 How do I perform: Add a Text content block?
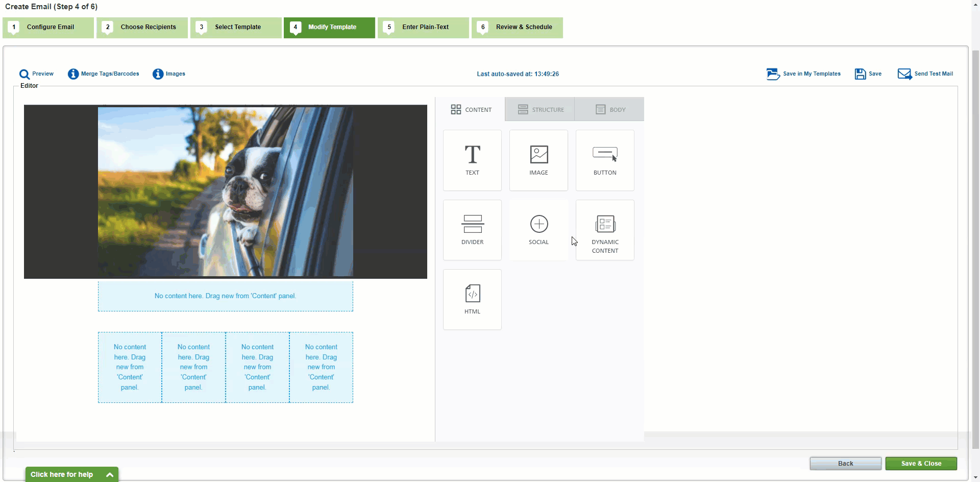pyautogui.click(x=472, y=160)
